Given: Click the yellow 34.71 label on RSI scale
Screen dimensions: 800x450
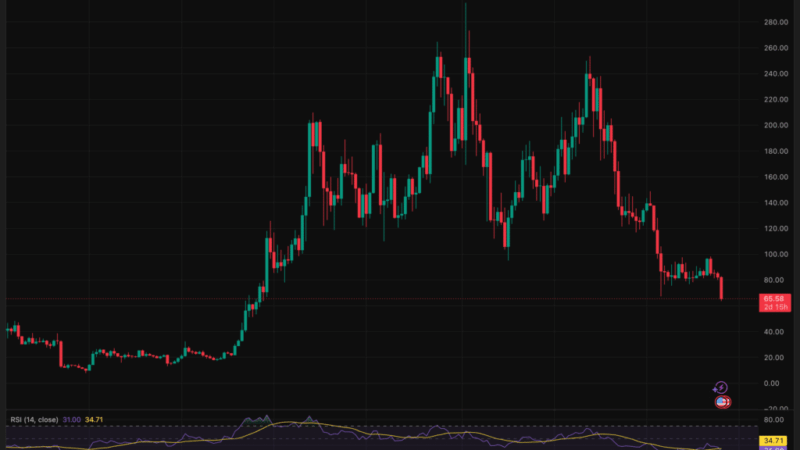Looking at the screenshot, I should point(773,440).
